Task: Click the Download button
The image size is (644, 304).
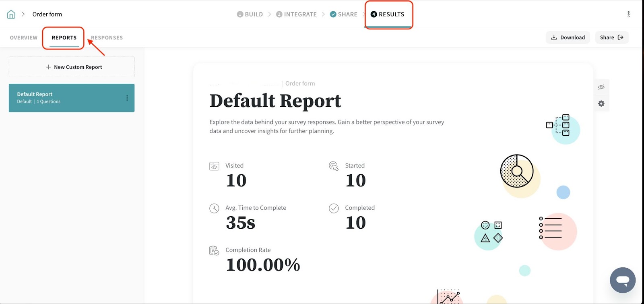Action: [x=568, y=37]
